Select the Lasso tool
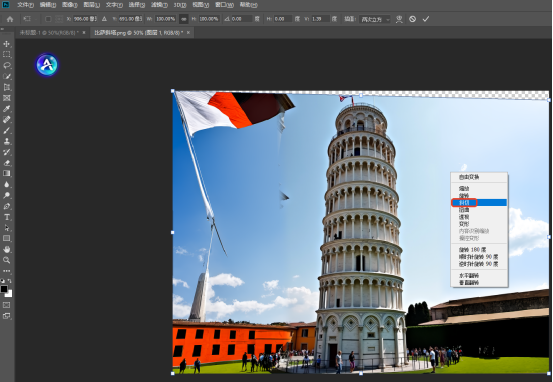 6,66
